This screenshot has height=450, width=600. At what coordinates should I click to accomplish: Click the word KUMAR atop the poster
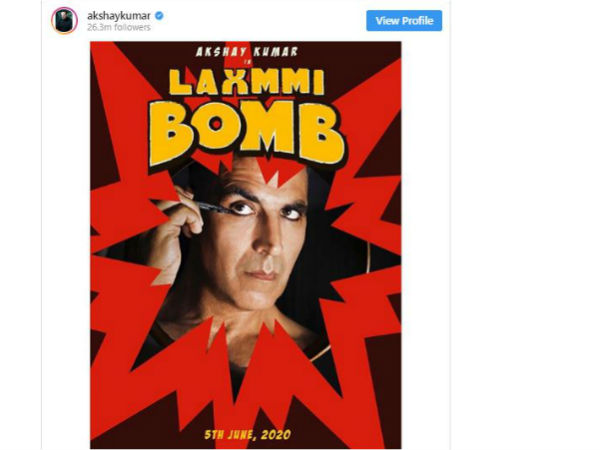pos(276,52)
